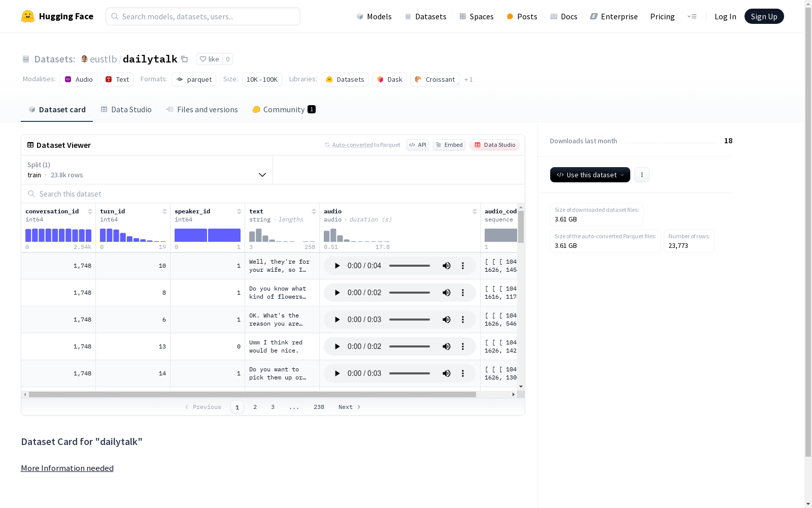
Task: Play audio for the "Do you want to" row
Action: click(337, 373)
